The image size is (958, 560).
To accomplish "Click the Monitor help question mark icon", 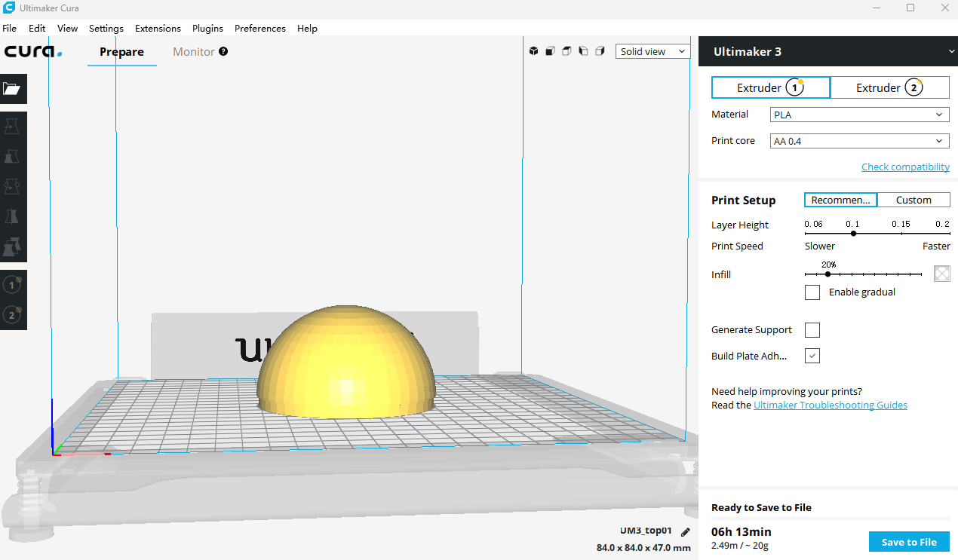I will pos(223,52).
